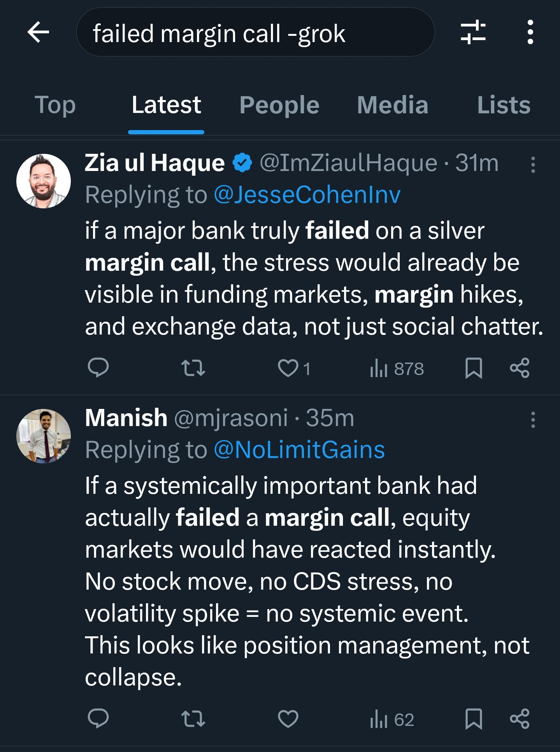Open the search filters icon
Viewport: 560px width, 752px height.
[473, 32]
